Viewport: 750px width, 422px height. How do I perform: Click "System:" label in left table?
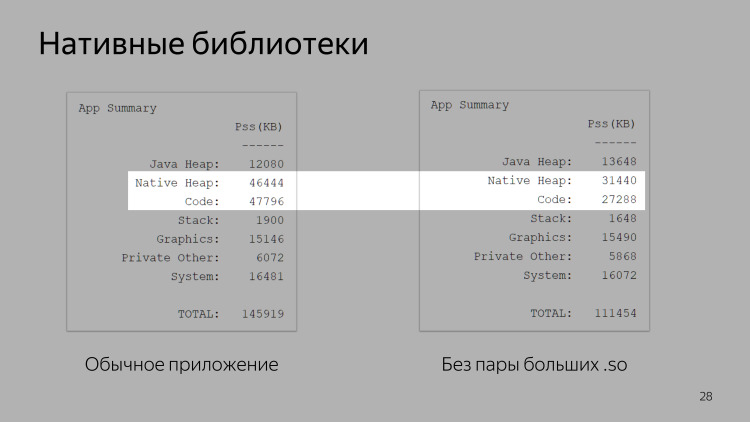195,276
